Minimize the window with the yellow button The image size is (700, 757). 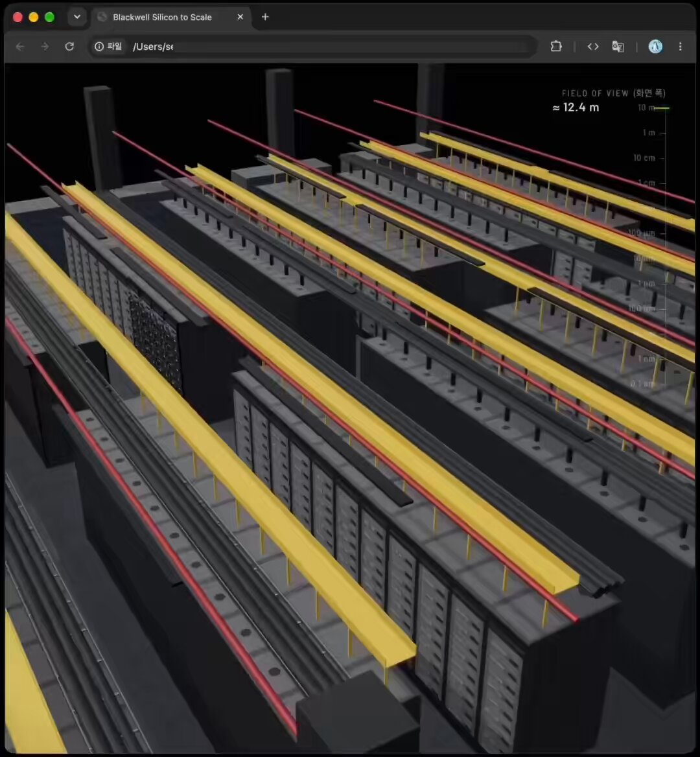tap(33, 17)
